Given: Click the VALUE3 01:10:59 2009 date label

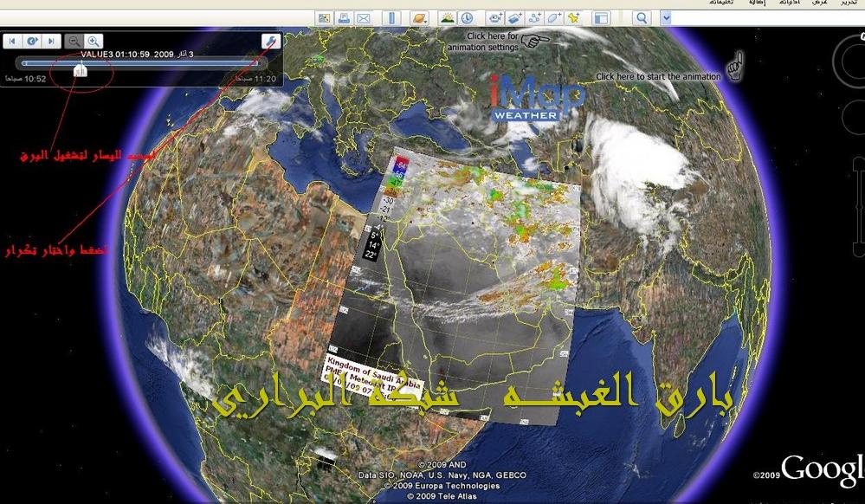Looking at the screenshot, I should (x=137, y=55).
